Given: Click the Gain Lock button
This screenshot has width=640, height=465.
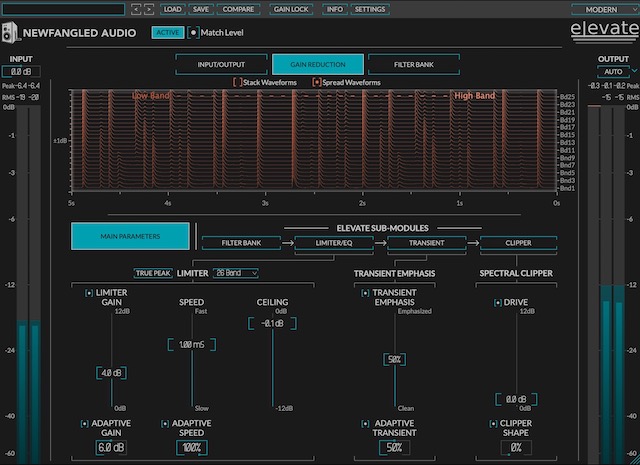Looking at the screenshot, I should pos(293,9).
